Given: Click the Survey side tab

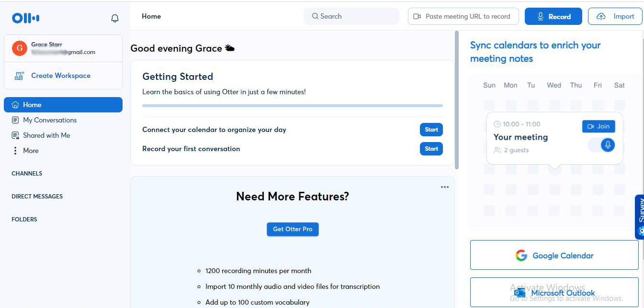Looking at the screenshot, I should pyautogui.click(x=640, y=217).
